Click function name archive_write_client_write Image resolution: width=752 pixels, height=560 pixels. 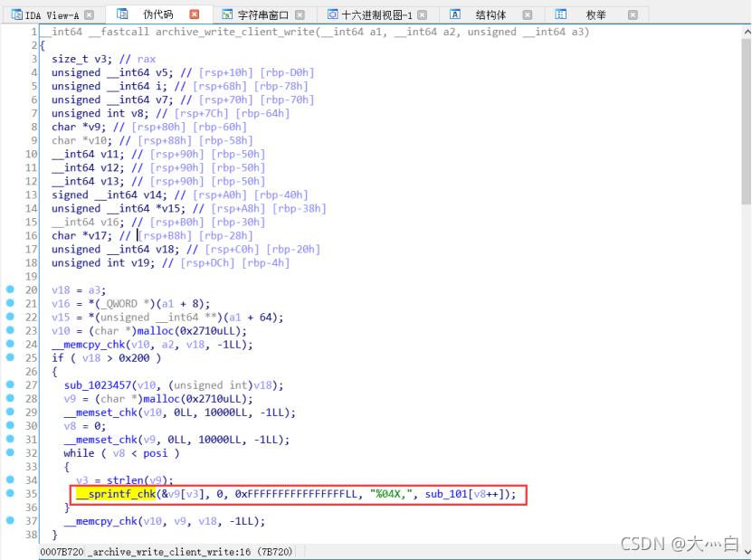pos(235,32)
